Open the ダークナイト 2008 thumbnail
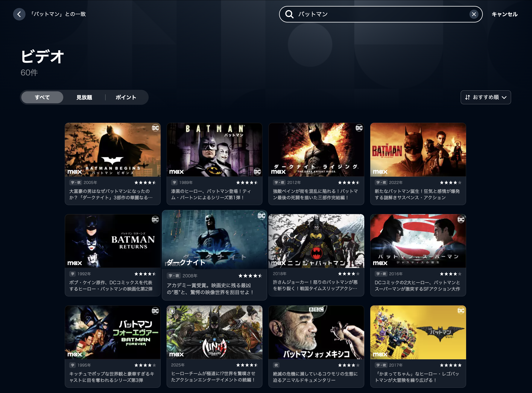 tap(214, 240)
